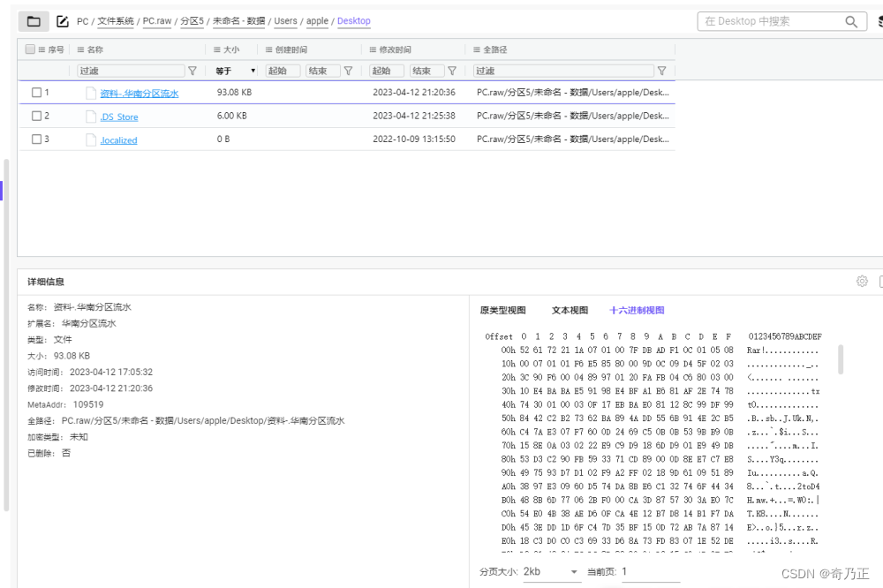Click modification time 起始 field

(x=387, y=71)
